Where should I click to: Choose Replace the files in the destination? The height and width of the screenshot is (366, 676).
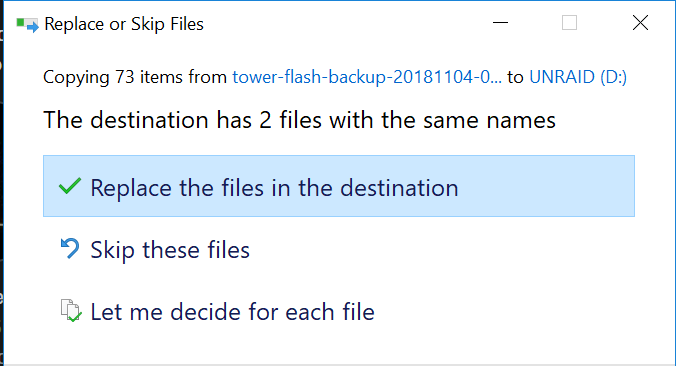click(x=339, y=186)
